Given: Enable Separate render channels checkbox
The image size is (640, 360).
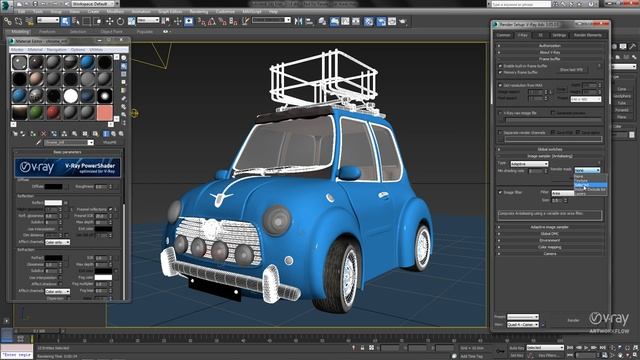Looking at the screenshot, I should pyautogui.click(x=500, y=133).
